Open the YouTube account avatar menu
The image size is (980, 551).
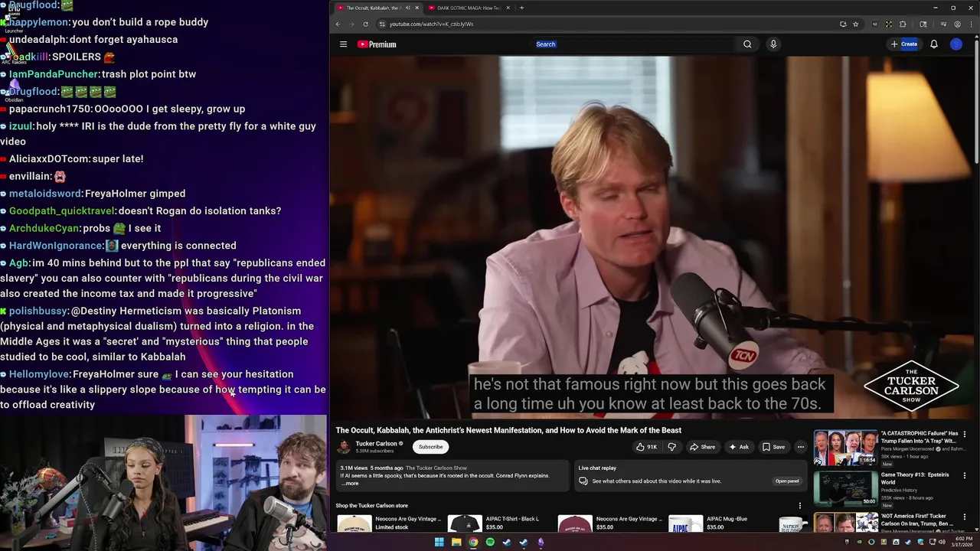click(x=956, y=44)
